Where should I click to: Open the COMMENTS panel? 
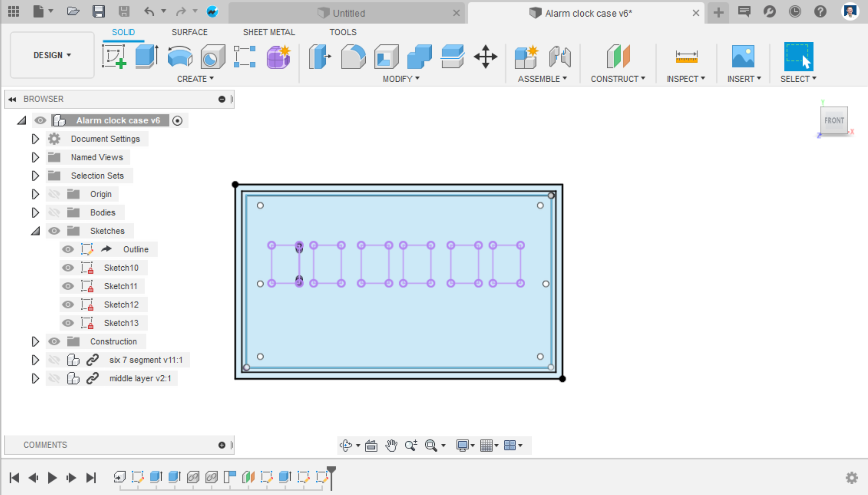(45, 444)
